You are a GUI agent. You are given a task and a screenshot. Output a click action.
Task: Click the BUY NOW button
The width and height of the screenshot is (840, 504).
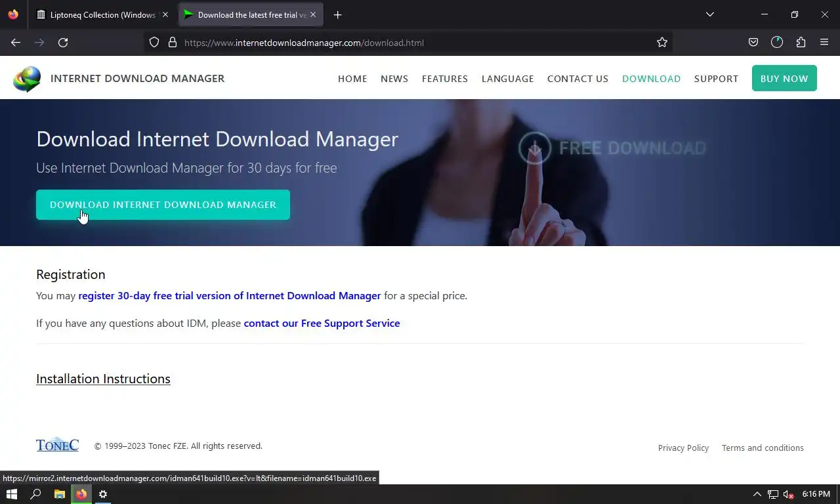tap(784, 78)
